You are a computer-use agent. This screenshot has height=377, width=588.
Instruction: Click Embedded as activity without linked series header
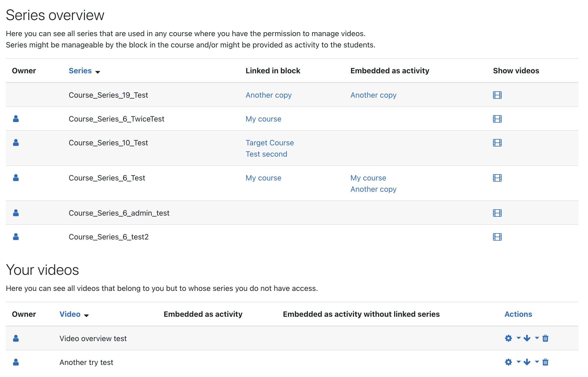click(361, 314)
